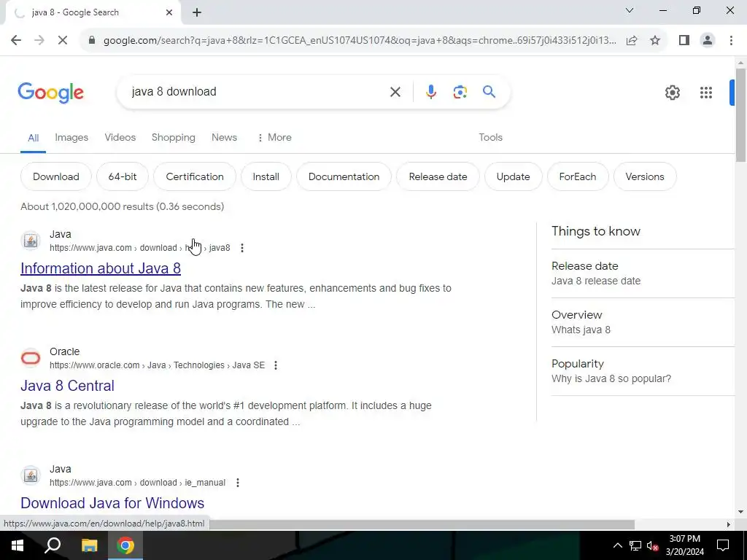The width and height of the screenshot is (747, 560).
Task: Switch to the Images tab
Action: [x=71, y=138]
